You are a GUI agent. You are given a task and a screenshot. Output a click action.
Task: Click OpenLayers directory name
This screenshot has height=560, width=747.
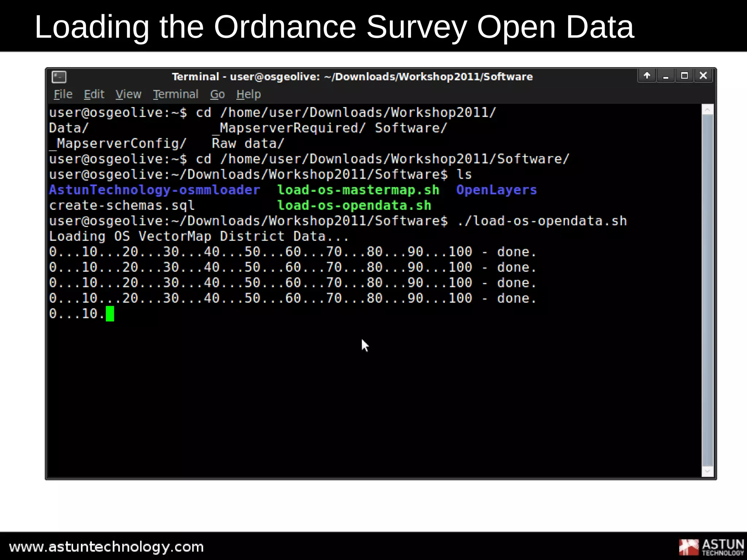point(496,190)
